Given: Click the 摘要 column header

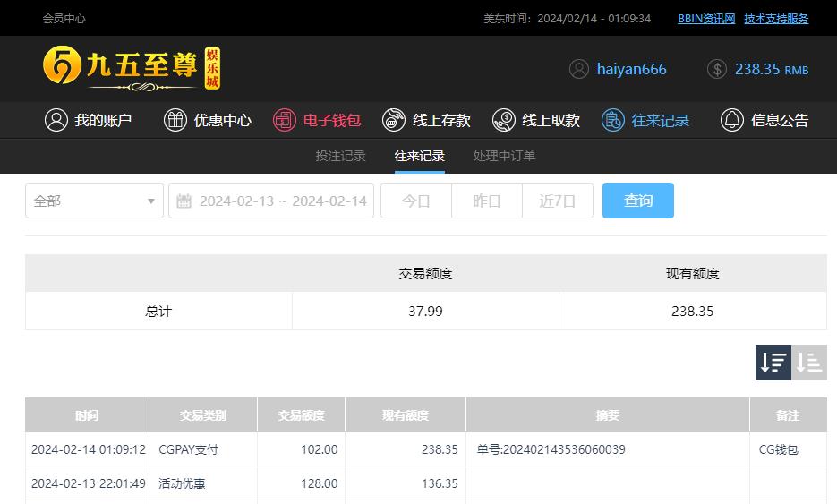Looking at the screenshot, I should click(608, 414).
